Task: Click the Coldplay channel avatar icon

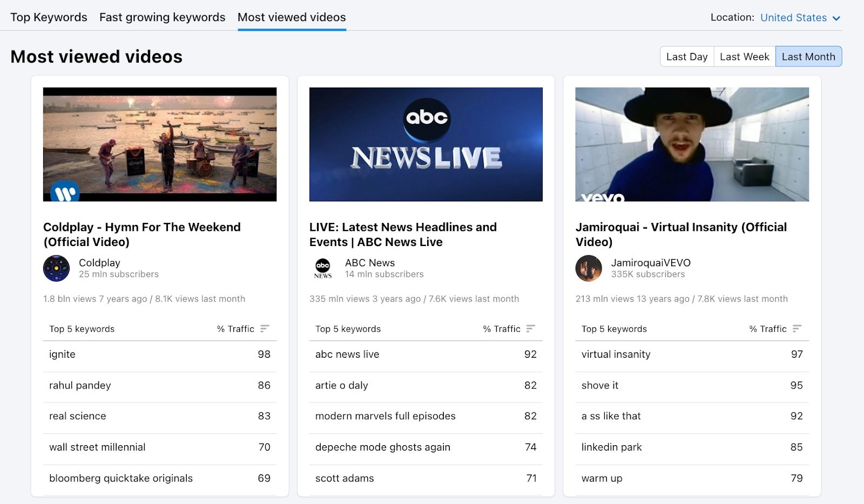Action: click(x=56, y=268)
